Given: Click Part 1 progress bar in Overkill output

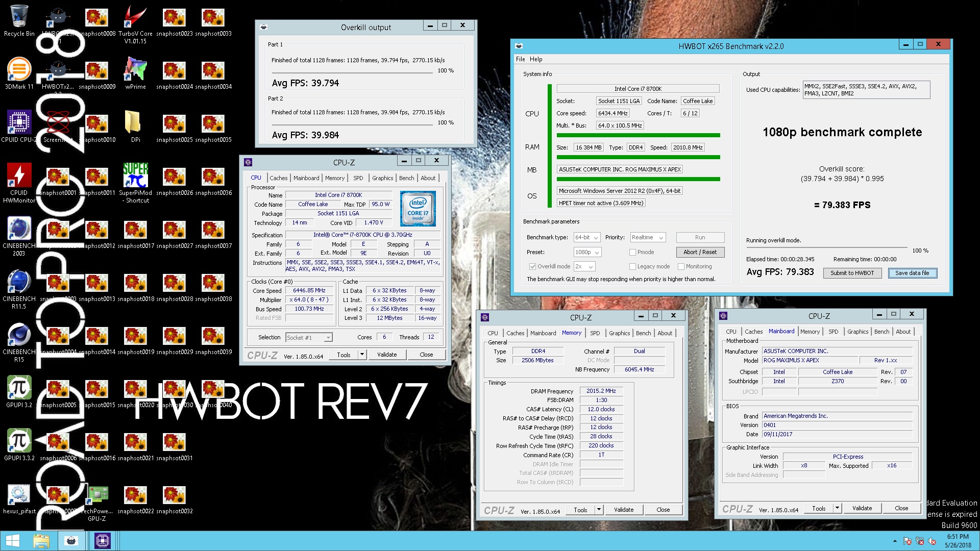Looking at the screenshot, I should tap(353, 74).
